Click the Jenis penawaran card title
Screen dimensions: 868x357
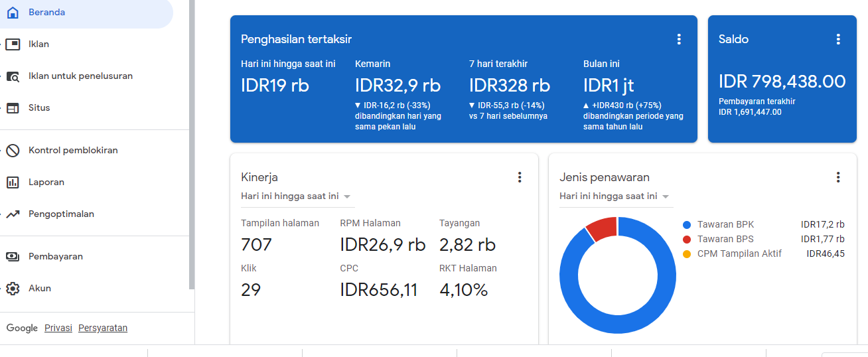[605, 177]
